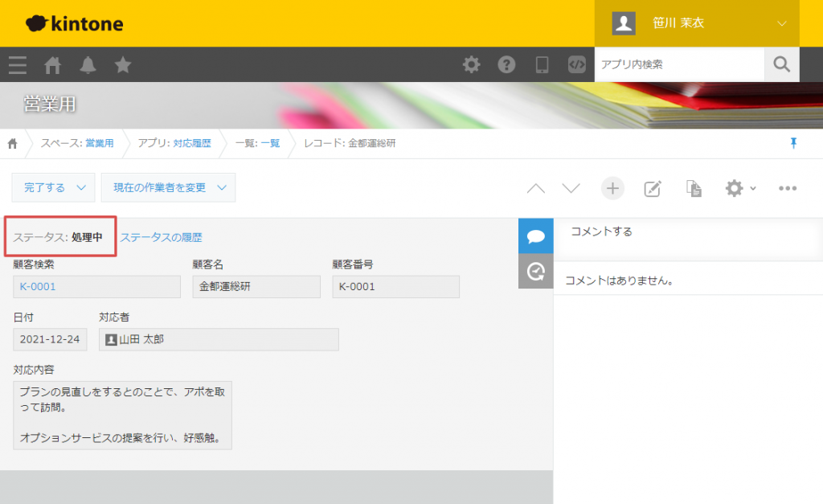This screenshot has height=504, width=823.
Task: Show comments panel speech-bubble tab
Action: pyautogui.click(x=536, y=236)
